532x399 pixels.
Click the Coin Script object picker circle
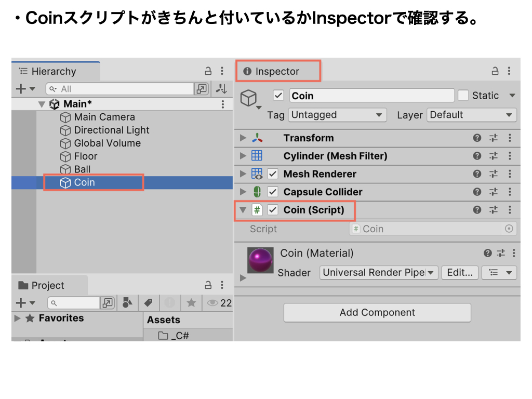pyautogui.click(x=508, y=229)
